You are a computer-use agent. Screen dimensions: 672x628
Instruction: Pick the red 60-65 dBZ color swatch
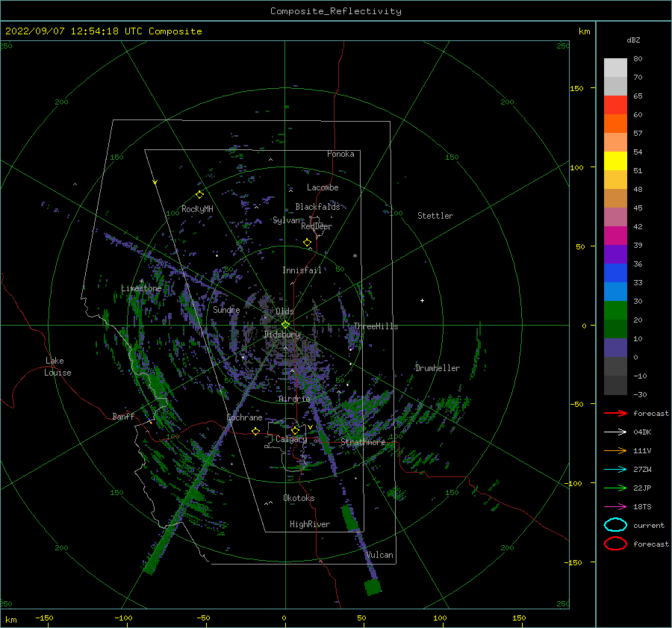click(615, 105)
